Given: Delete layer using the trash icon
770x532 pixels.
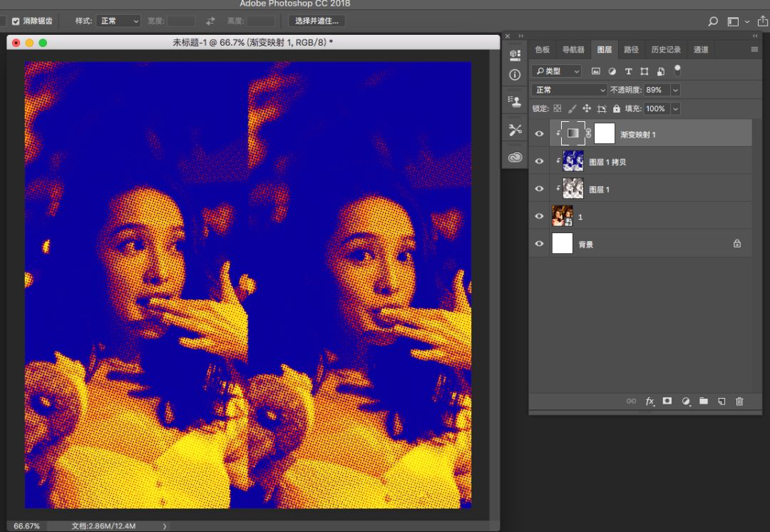Looking at the screenshot, I should point(739,401).
